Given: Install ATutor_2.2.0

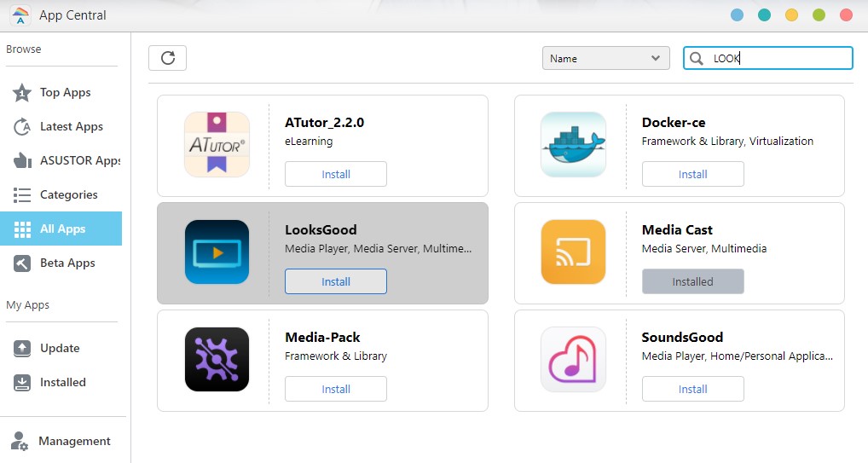Looking at the screenshot, I should (x=336, y=175).
